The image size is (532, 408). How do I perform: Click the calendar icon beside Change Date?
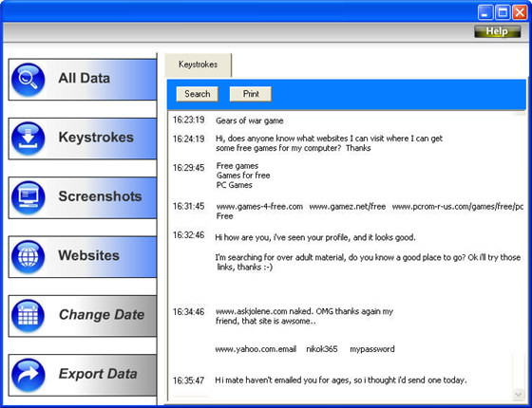pos(28,316)
